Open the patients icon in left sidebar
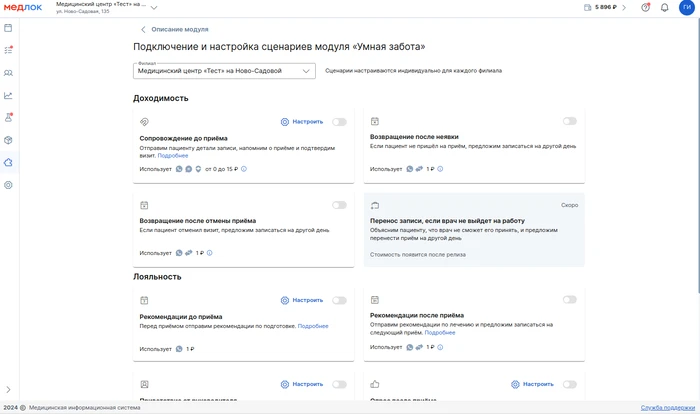Viewport: 700px width, 414px height. click(8, 72)
